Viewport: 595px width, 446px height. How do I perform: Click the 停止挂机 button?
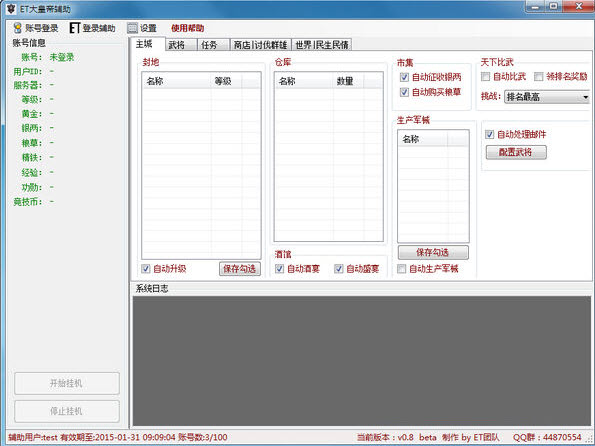click(67, 411)
